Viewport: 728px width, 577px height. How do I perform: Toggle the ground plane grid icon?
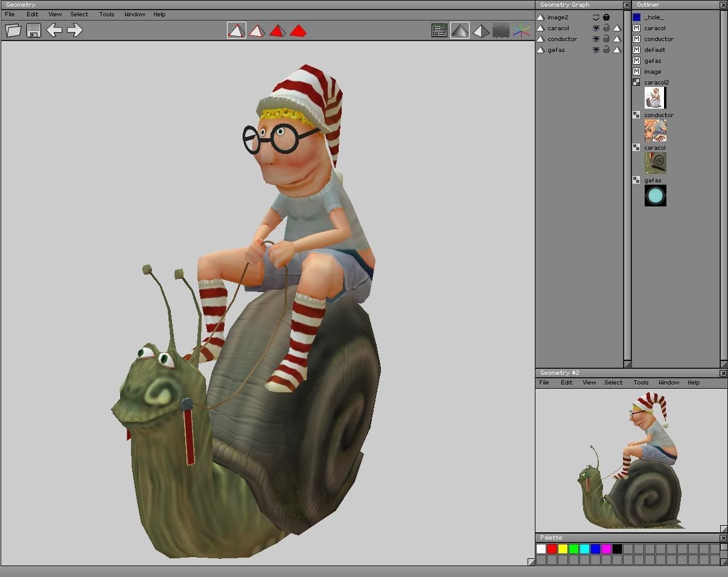pos(501,30)
